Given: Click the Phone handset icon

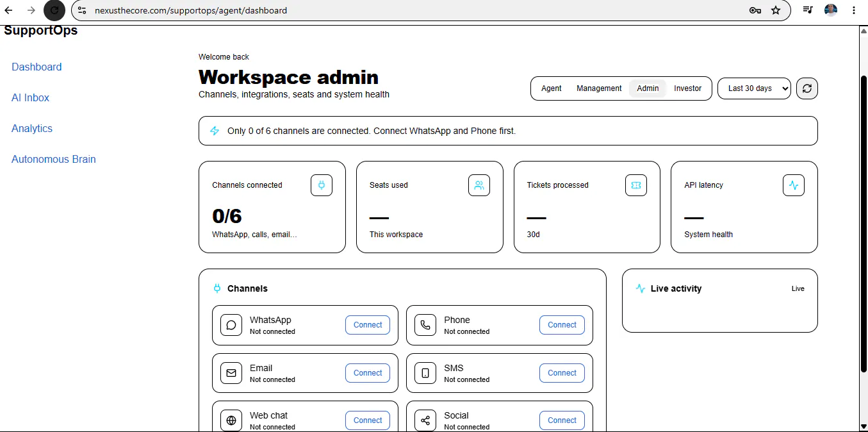Looking at the screenshot, I should pyautogui.click(x=425, y=325).
